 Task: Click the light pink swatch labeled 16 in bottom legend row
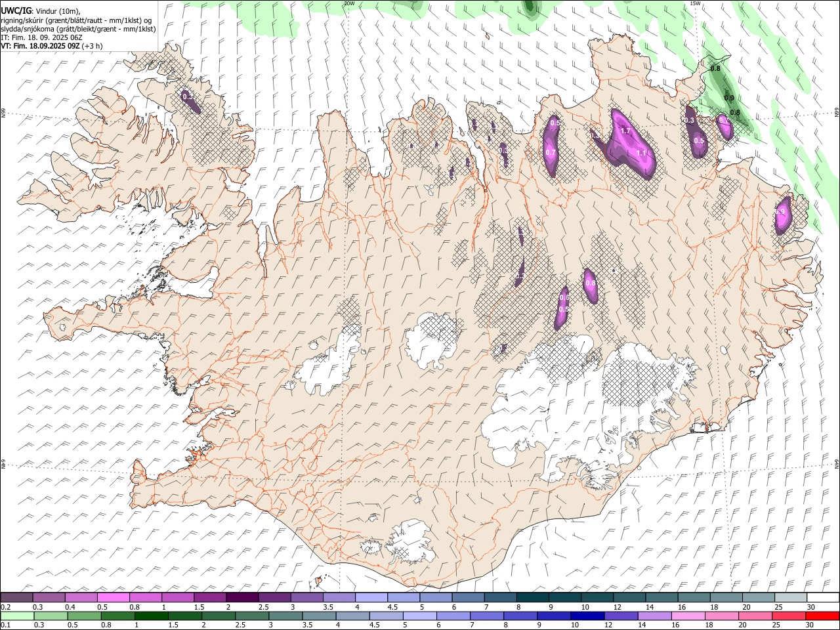point(688,616)
